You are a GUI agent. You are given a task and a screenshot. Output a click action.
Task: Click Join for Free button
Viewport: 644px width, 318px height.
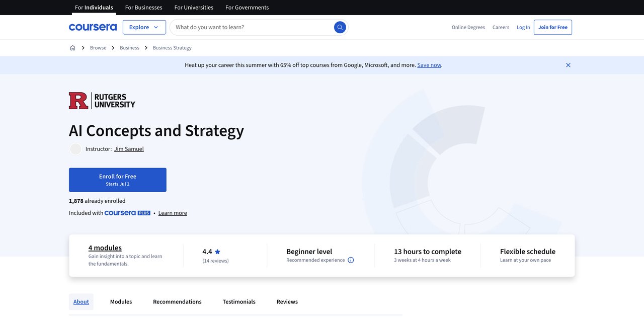(x=553, y=27)
